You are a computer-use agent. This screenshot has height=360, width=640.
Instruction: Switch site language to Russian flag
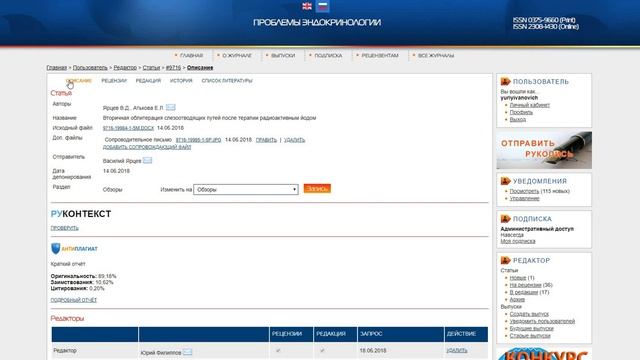click(x=323, y=6)
